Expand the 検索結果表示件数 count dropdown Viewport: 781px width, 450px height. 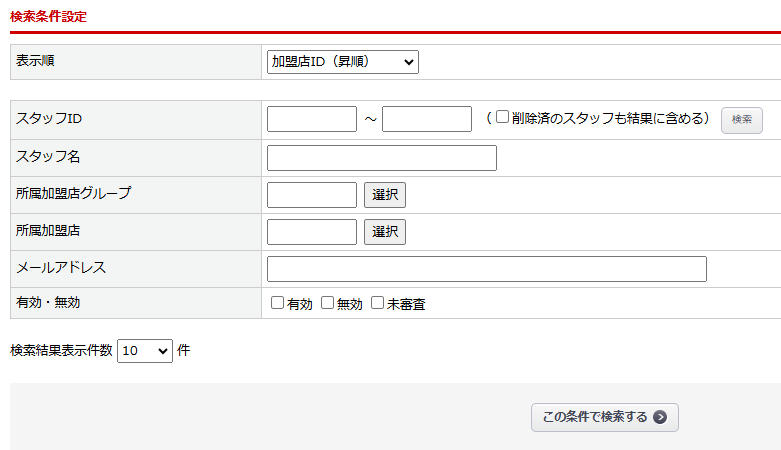point(145,351)
